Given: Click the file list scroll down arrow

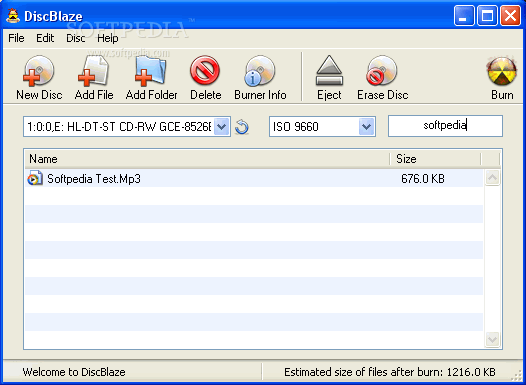Looking at the screenshot, I should (492, 339).
